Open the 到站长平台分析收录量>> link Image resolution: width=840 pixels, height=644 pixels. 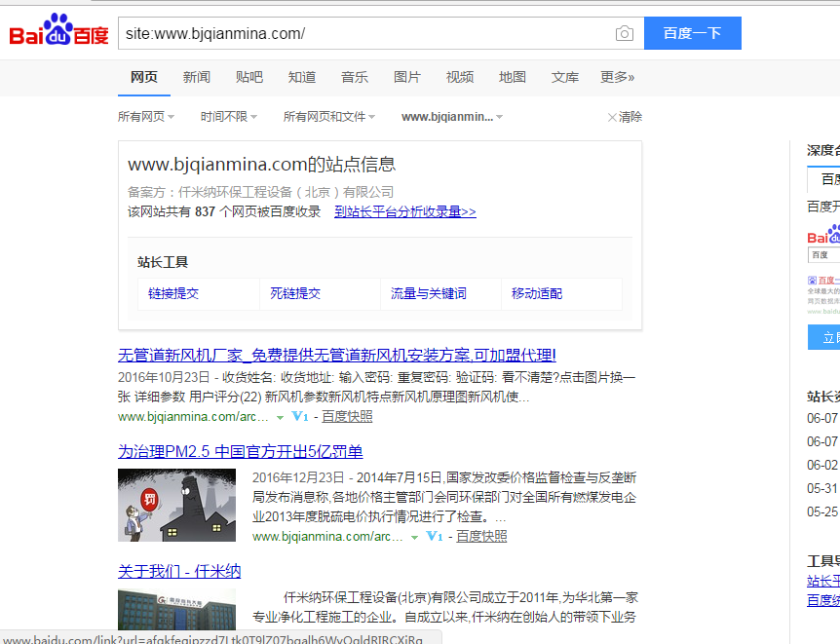pyautogui.click(x=405, y=211)
